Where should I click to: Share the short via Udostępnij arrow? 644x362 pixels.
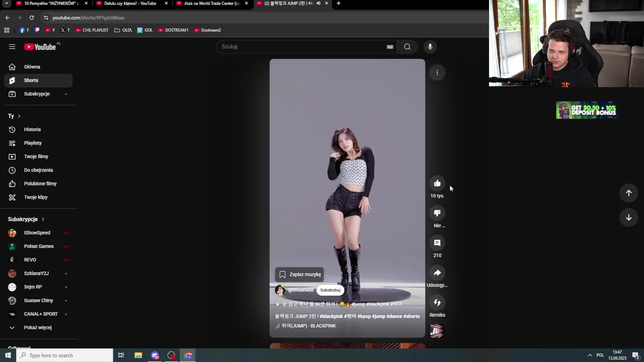click(x=437, y=273)
